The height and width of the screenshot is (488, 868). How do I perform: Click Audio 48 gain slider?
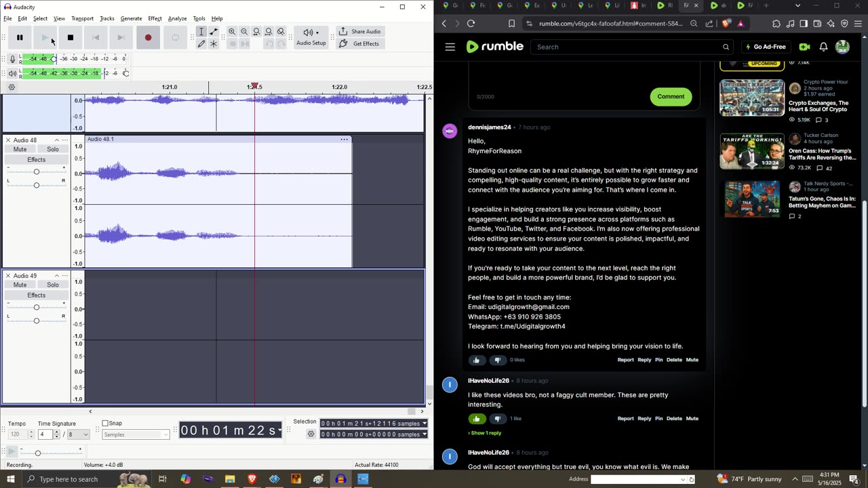37,171
